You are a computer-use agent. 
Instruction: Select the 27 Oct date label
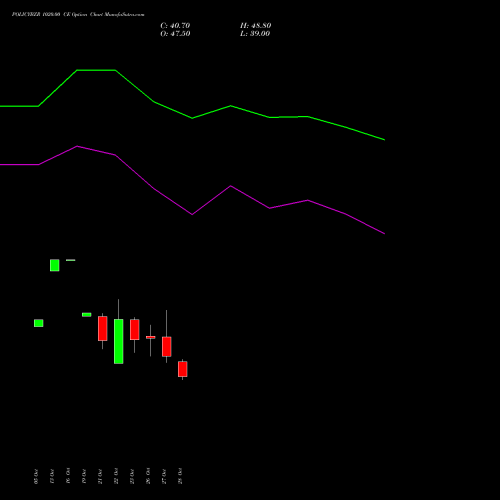point(164,476)
